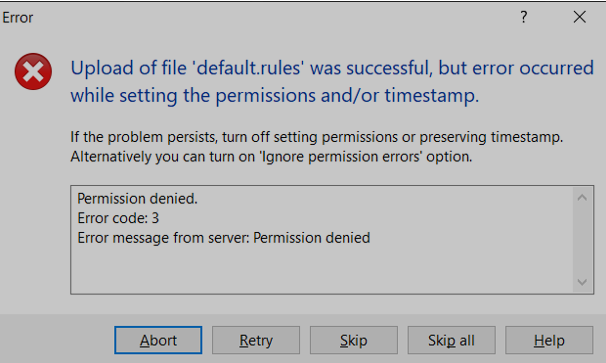Click the 'Error message from server' line
606x363 pixels.
click(224, 238)
